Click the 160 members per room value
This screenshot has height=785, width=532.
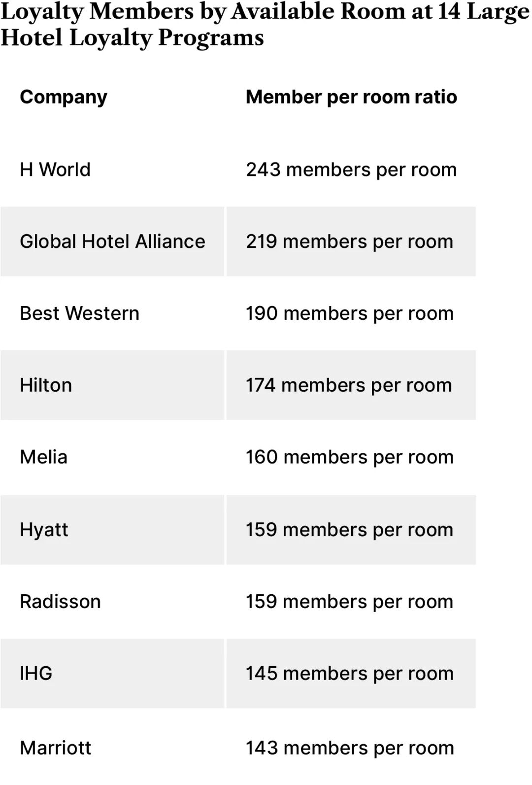350,457
